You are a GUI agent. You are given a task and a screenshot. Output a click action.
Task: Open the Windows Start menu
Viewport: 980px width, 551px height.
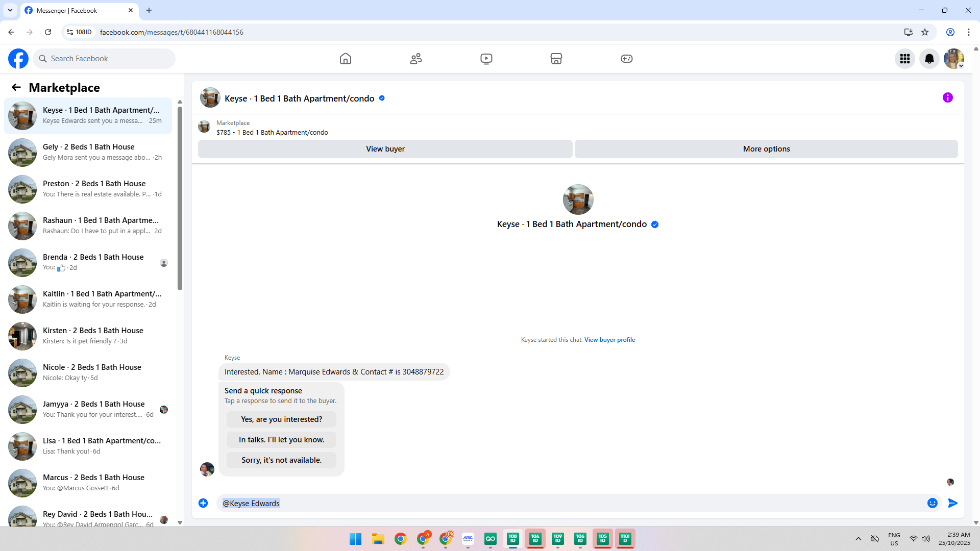[356, 539]
